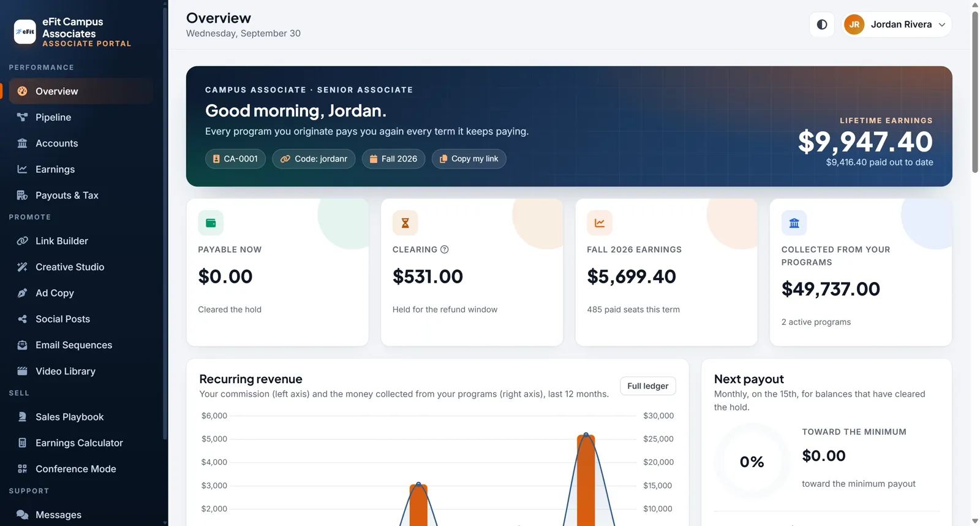Click the Video Library clapperboard icon
The width and height of the screenshot is (980, 526).
coord(22,372)
